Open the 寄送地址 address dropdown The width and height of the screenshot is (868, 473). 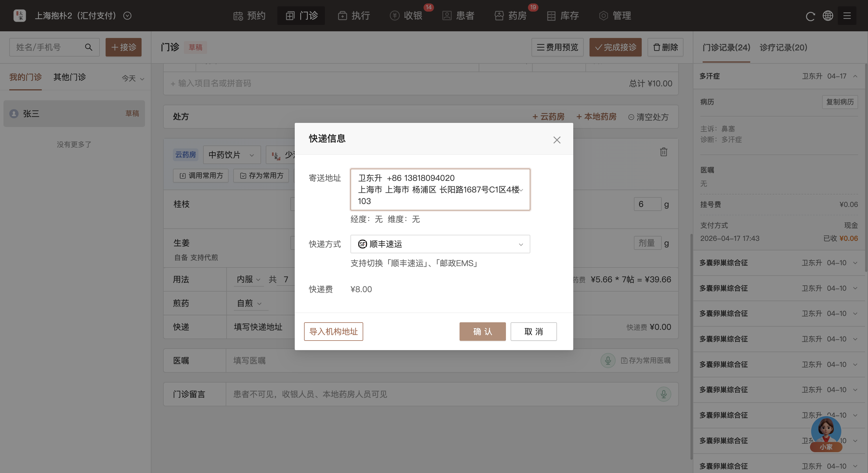click(440, 190)
